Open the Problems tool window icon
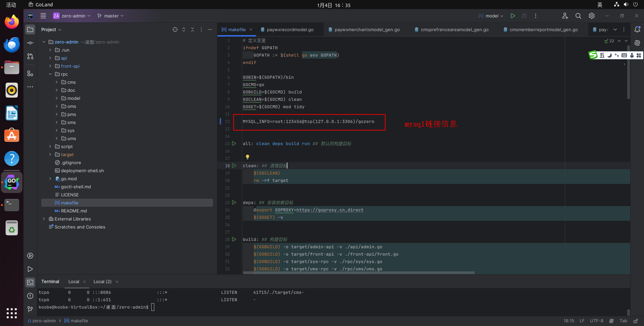This screenshot has width=644, height=326. point(30,296)
